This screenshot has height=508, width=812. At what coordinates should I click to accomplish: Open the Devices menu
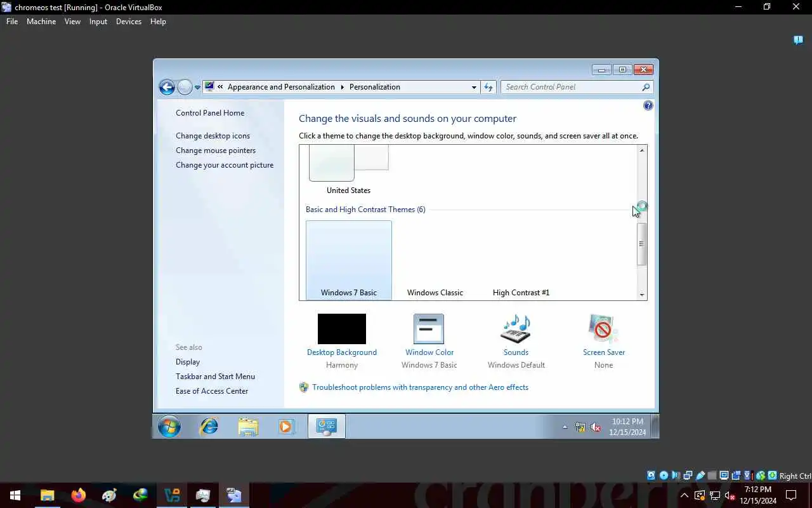(x=129, y=22)
